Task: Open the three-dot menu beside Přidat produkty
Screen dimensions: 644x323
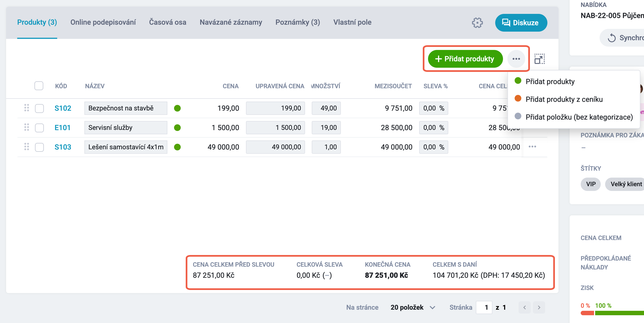Action: (516, 59)
